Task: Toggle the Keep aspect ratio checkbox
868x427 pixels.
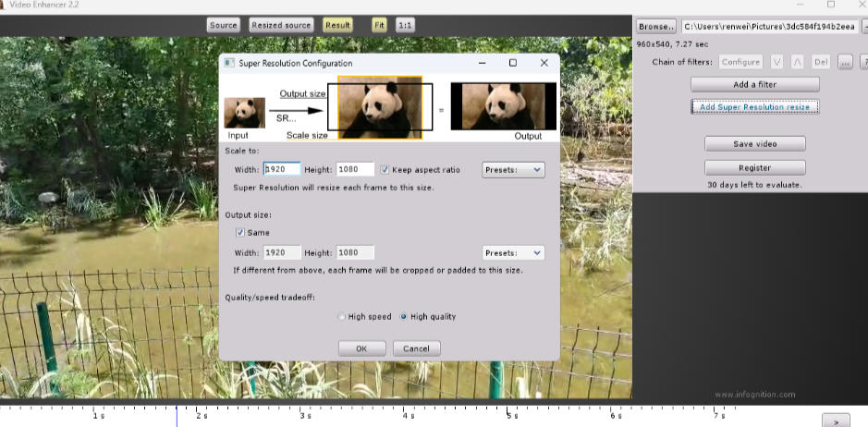Action: (x=385, y=170)
